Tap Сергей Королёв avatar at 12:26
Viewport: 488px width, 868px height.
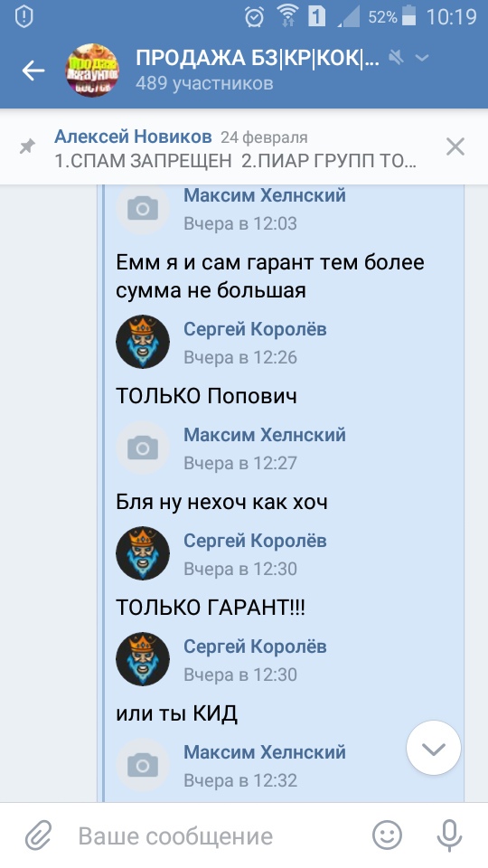click(143, 342)
